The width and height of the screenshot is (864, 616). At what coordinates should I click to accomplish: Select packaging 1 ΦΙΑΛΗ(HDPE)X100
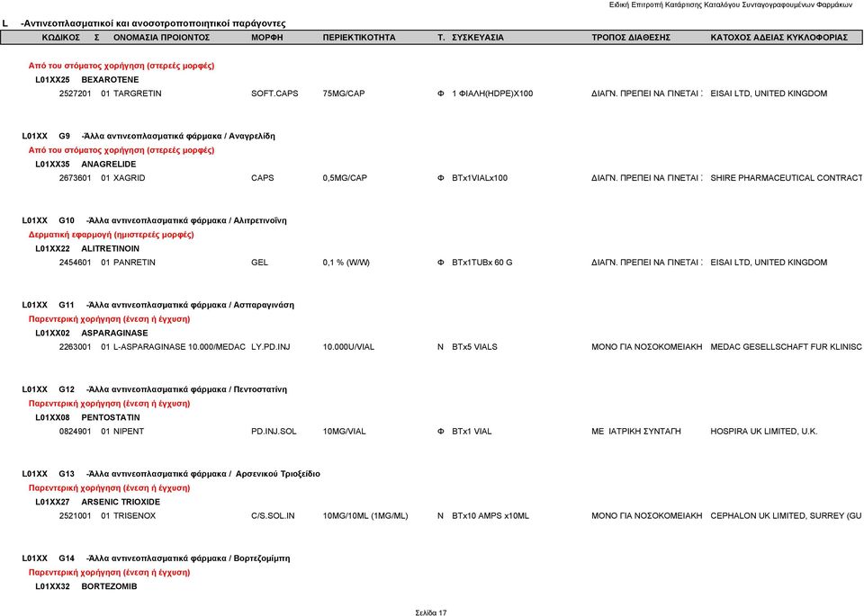492,94
